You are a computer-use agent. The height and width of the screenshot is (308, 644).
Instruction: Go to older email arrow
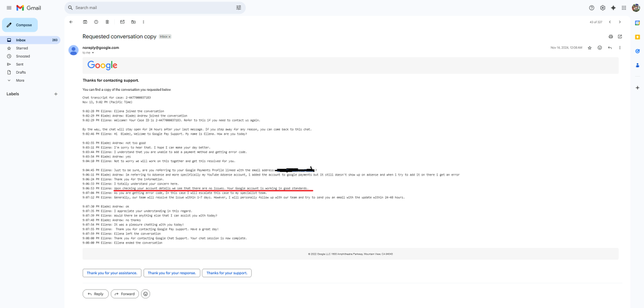pyautogui.click(x=620, y=22)
